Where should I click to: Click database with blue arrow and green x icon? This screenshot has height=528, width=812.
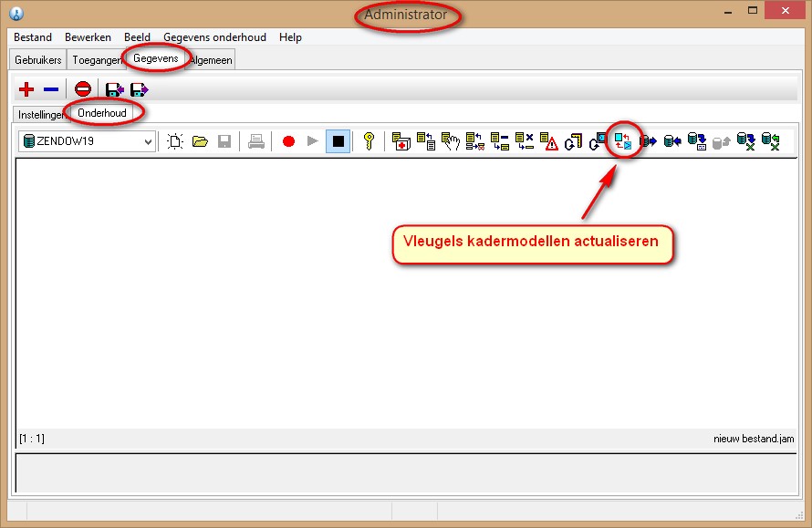point(746,140)
